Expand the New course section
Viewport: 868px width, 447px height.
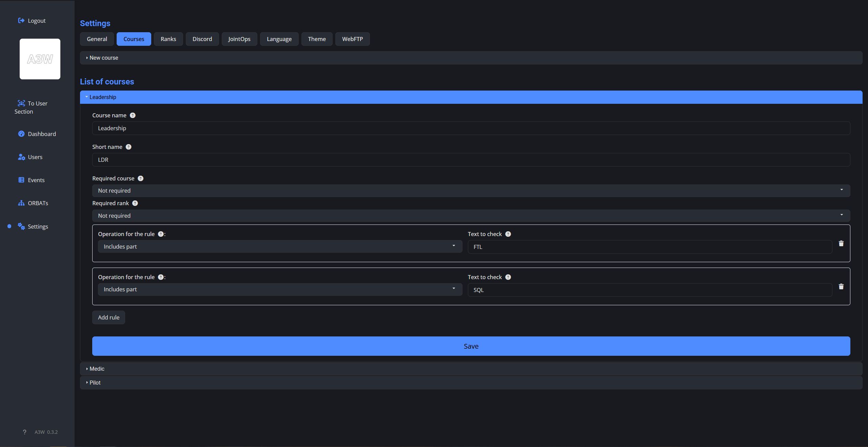(104, 58)
